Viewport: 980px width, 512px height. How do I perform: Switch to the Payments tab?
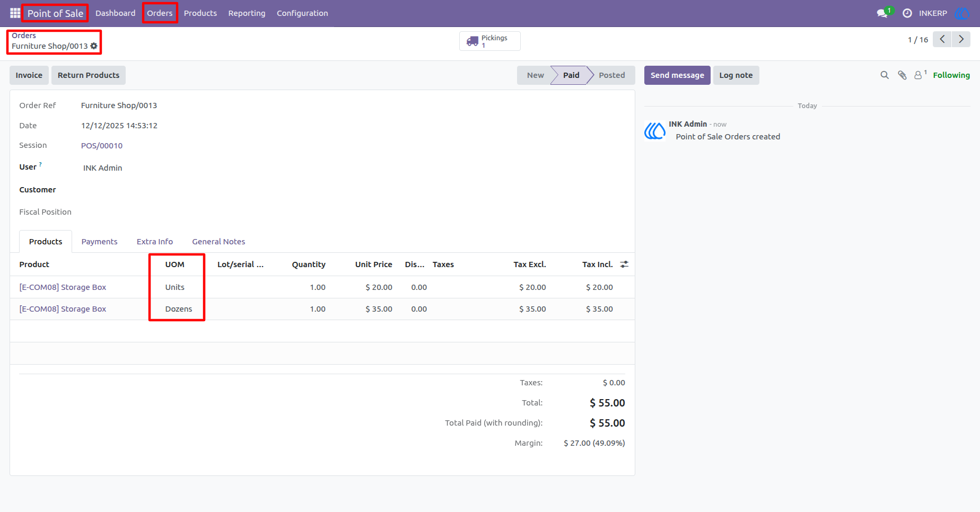(99, 242)
